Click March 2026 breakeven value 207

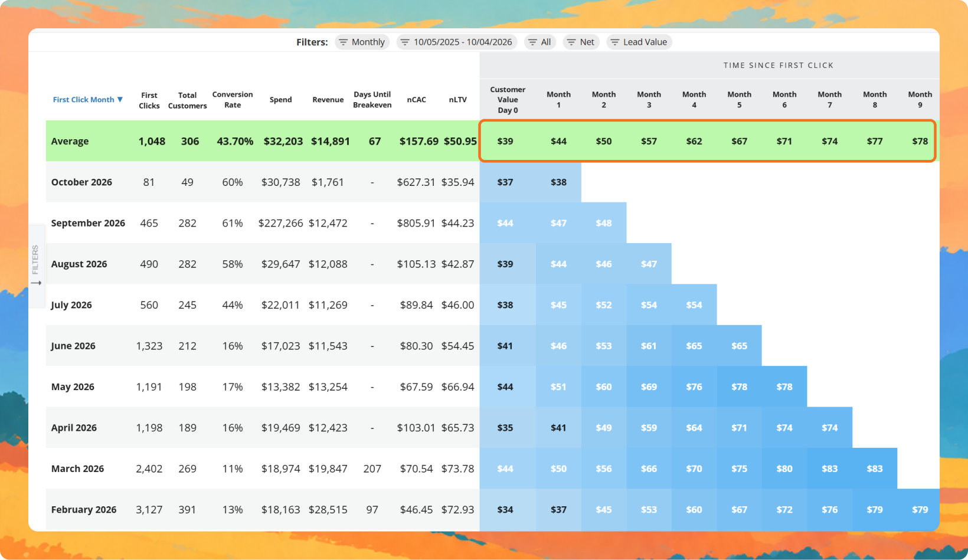pyautogui.click(x=372, y=469)
